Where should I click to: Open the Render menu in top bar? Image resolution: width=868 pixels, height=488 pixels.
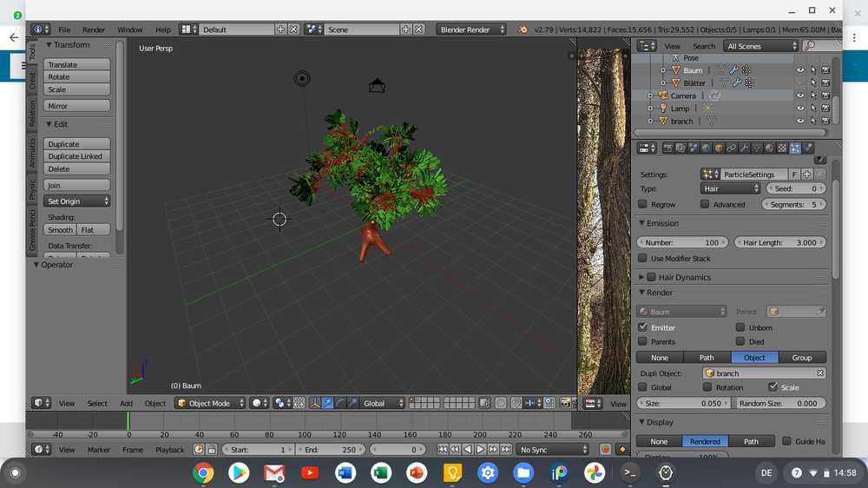(94, 30)
